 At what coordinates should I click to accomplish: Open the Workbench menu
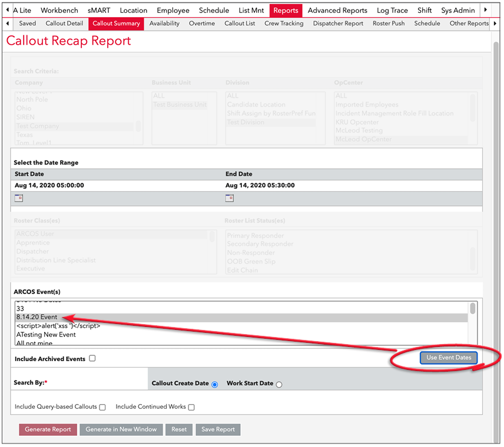coord(59,10)
